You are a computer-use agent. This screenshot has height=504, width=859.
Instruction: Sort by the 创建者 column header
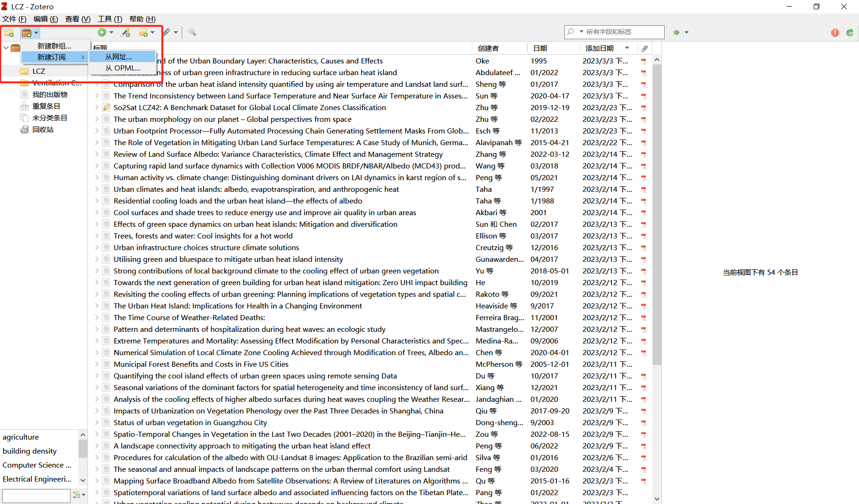pyautogui.click(x=499, y=48)
